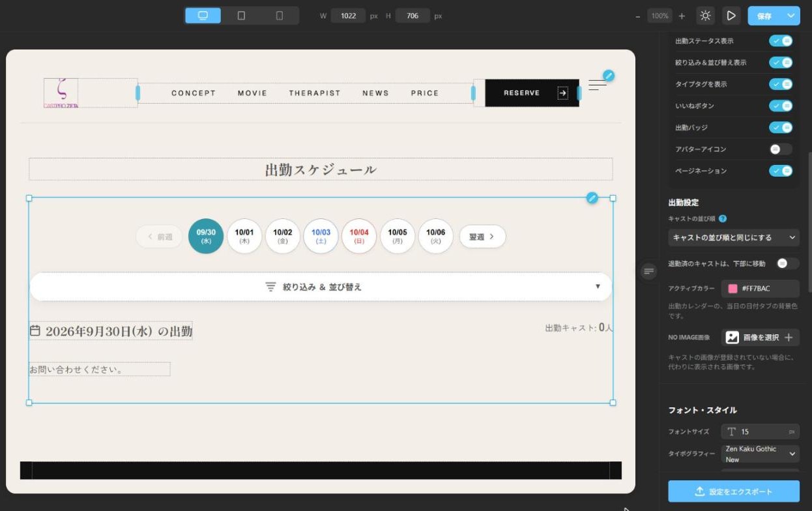Image resolution: width=812 pixels, height=511 pixels.
Task: Click CONCEPT nav link
Action: coord(194,93)
